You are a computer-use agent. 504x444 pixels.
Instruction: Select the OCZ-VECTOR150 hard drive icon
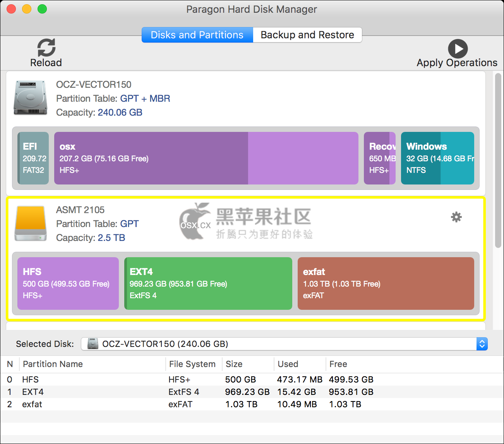pos(30,98)
